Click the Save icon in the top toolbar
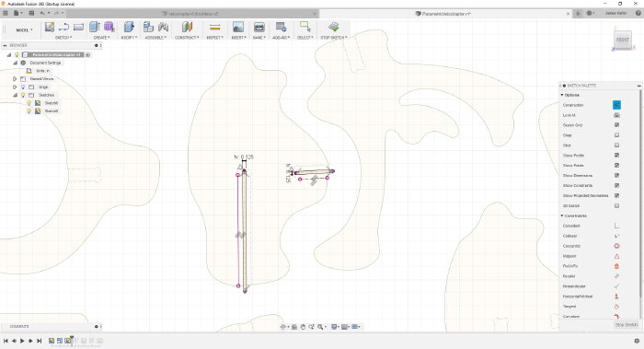Screen dimensions: 644x349 point(31,13)
